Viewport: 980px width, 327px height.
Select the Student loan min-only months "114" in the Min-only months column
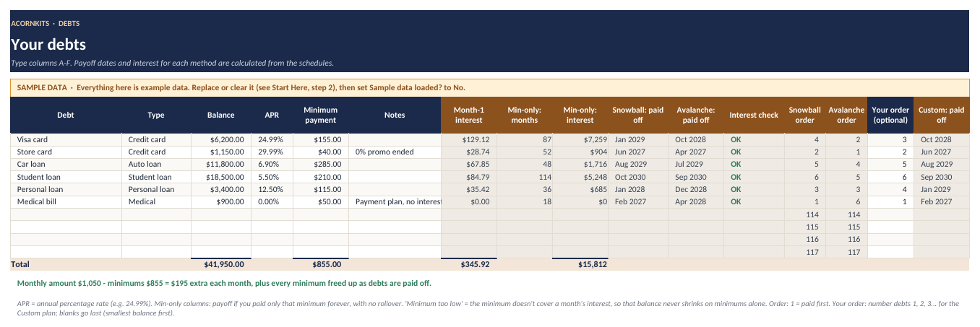point(524,177)
